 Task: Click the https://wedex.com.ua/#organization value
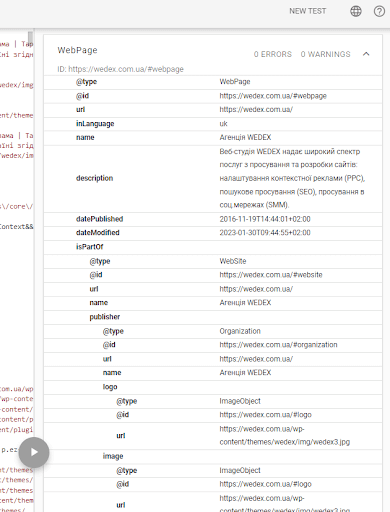[278, 345]
